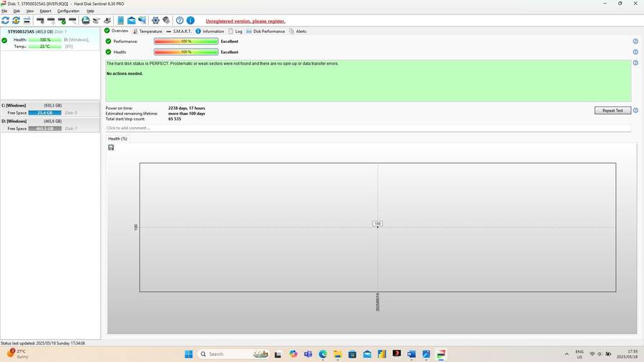Click the refresh icon in the toolbar
The image size is (644, 362).
pyautogui.click(x=6, y=21)
